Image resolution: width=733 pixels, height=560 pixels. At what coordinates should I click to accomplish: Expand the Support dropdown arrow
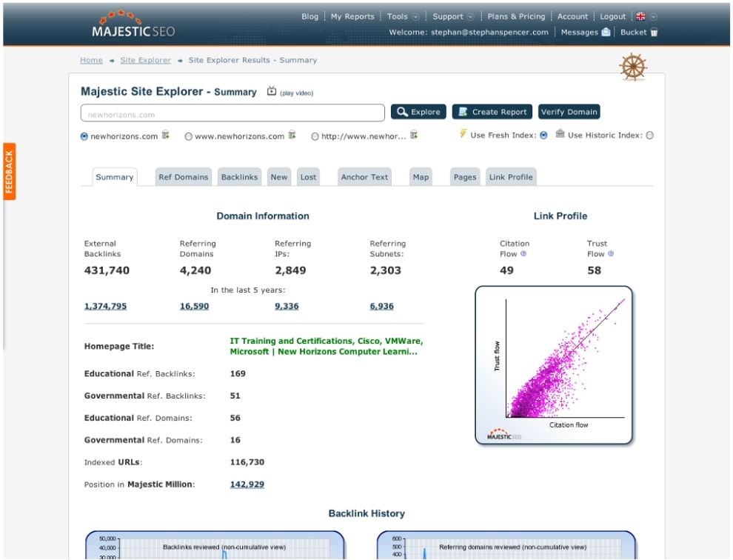click(470, 17)
